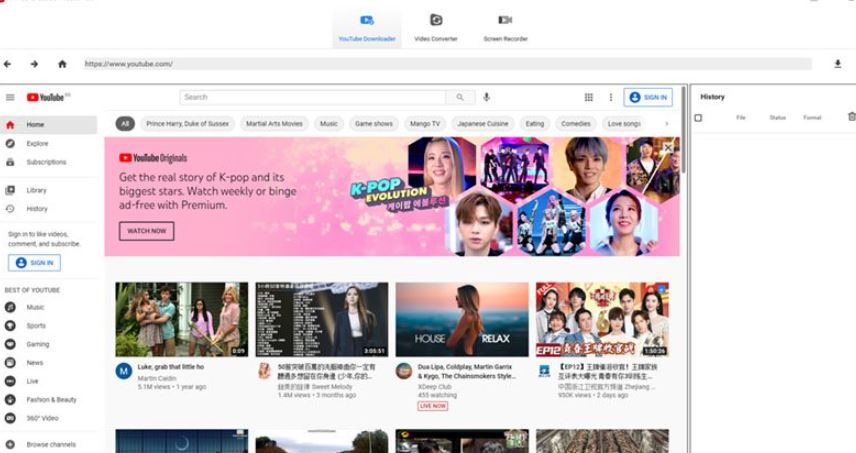This screenshot has height=453, width=856.
Task: Go forward with the forward arrow
Action: 34,64
